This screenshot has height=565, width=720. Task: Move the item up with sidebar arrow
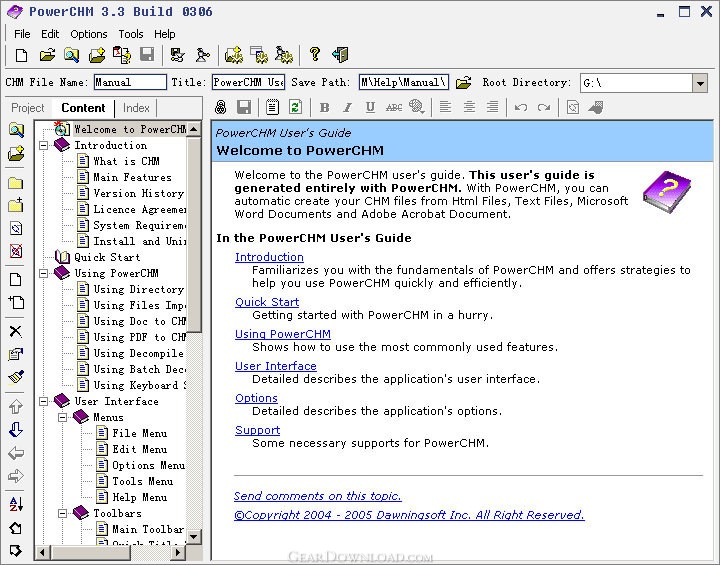pos(16,407)
